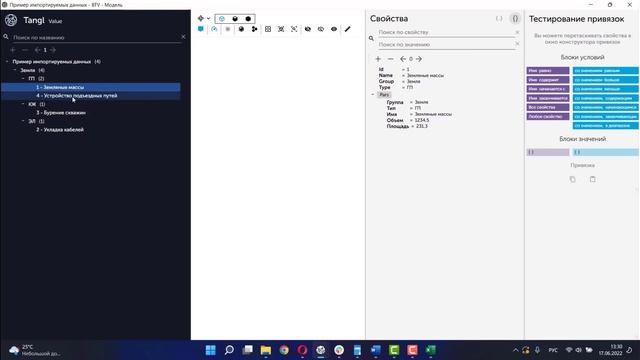Viewport: 640px width, 360px height.
Task: Open Word from the taskbar
Action: pos(376,350)
